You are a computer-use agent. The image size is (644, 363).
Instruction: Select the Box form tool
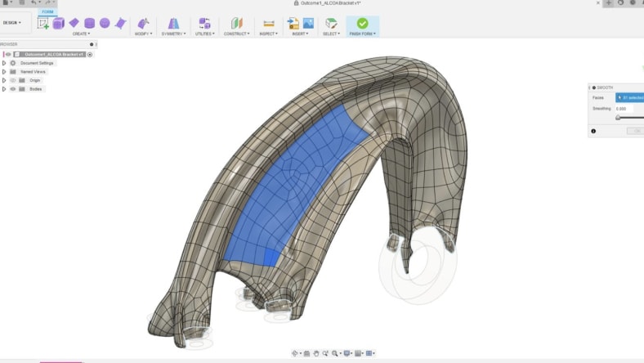(x=59, y=23)
